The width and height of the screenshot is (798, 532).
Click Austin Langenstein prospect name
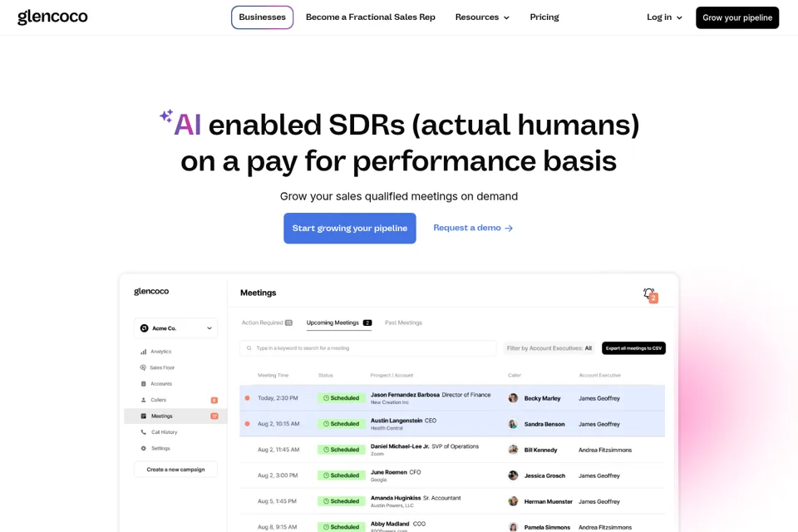click(397, 421)
